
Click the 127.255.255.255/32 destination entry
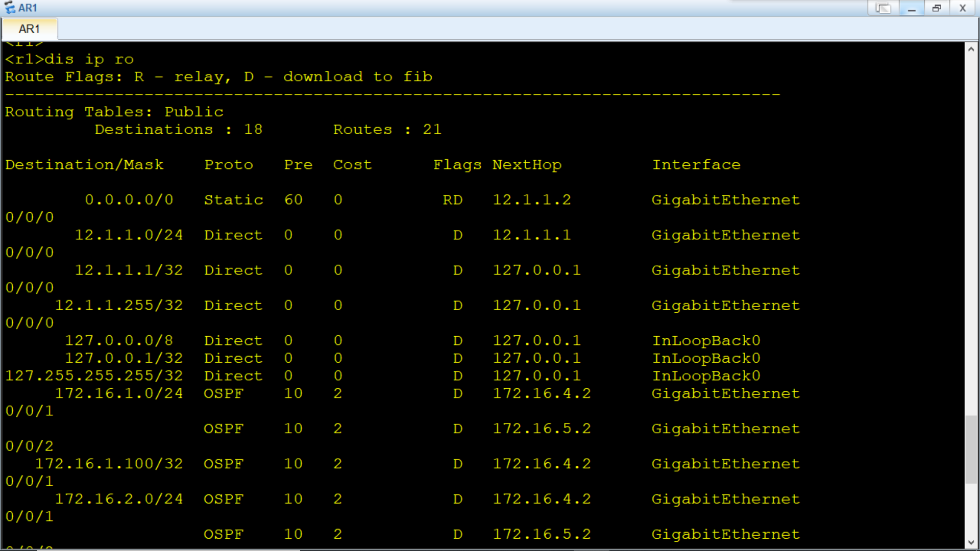(94, 376)
